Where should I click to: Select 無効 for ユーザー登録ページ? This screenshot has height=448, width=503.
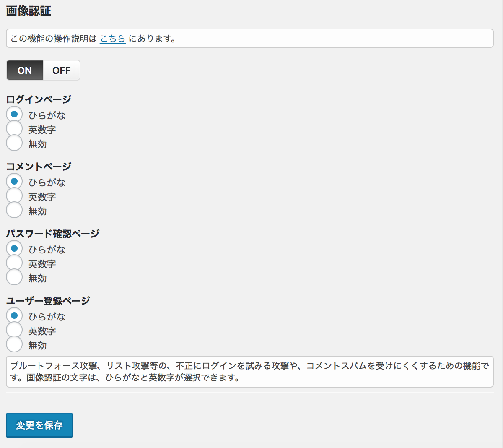pyautogui.click(x=14, y=344)
